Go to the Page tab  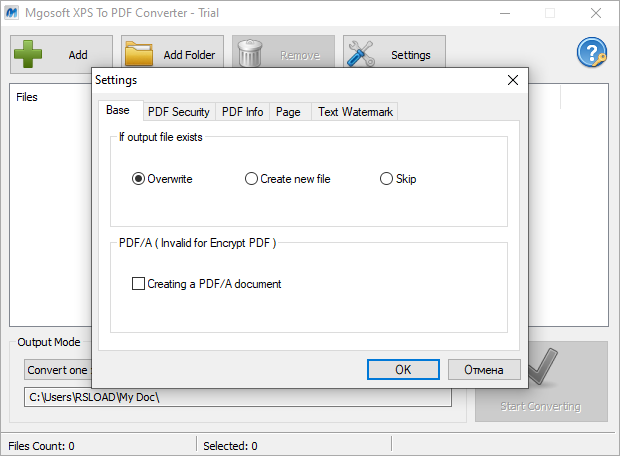[x=288, y=112]
